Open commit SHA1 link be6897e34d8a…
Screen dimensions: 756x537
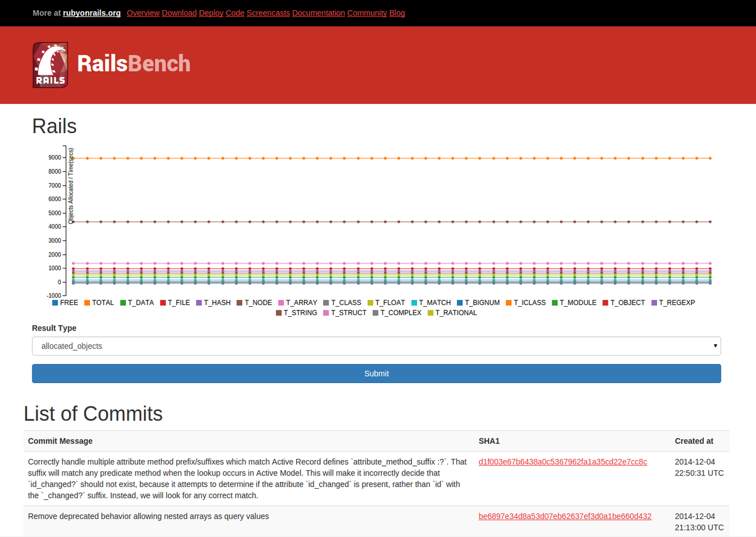[x=565, y=517]
